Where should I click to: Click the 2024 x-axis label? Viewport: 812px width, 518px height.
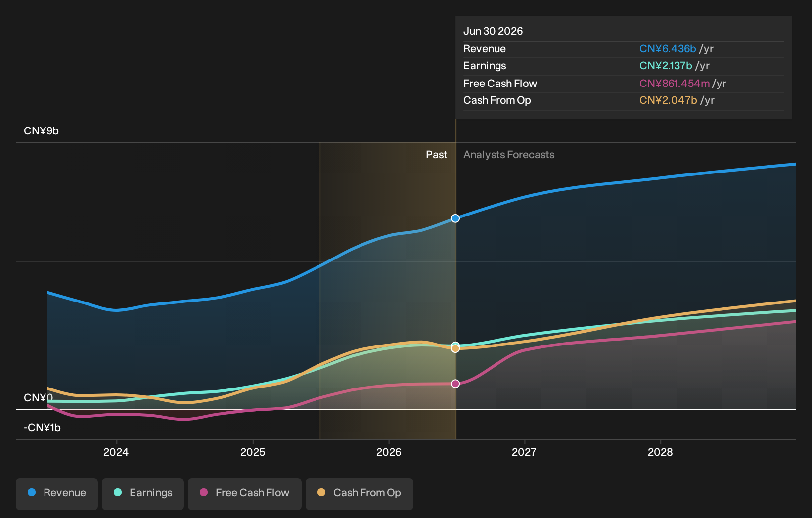point(116,452)
